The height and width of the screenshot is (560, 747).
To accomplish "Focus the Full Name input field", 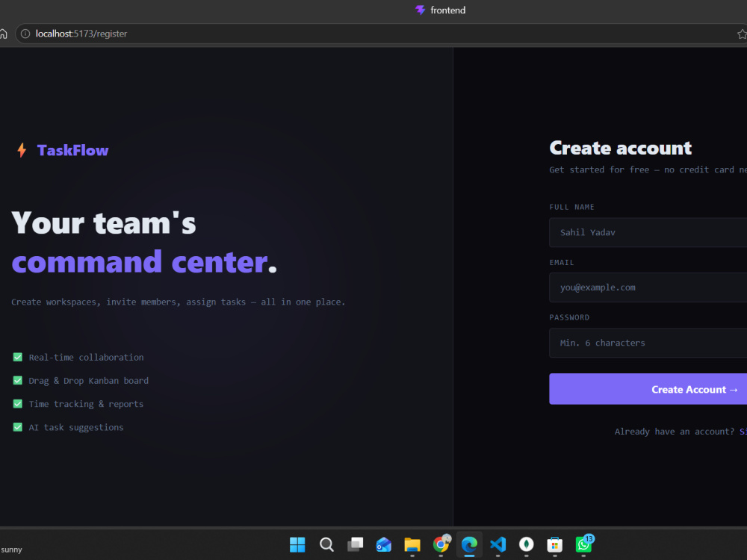I will [648, 232].
